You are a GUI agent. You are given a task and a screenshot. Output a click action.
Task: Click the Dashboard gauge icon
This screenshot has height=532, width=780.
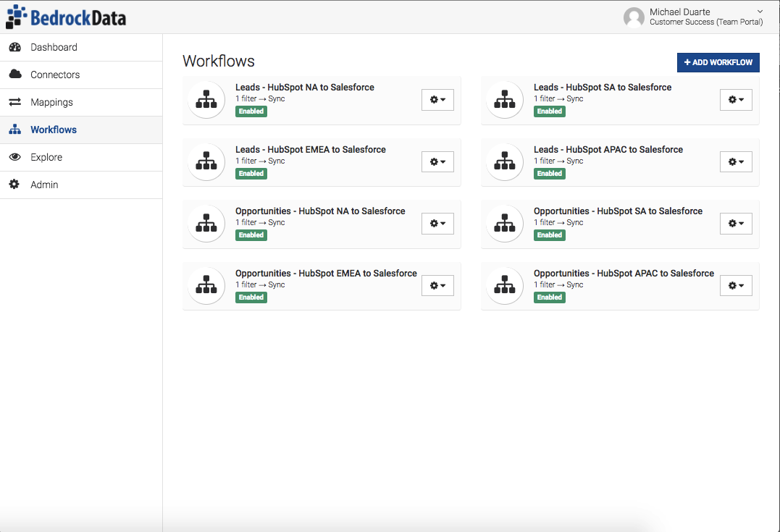coord(15,47)
